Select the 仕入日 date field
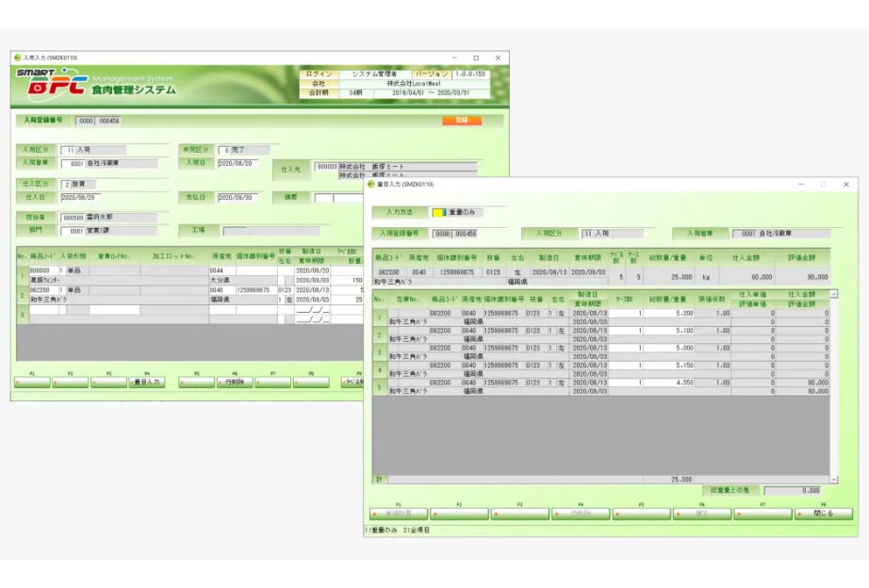Image resolution: width=869 pixels, height=588 pixels. point(80,197)
